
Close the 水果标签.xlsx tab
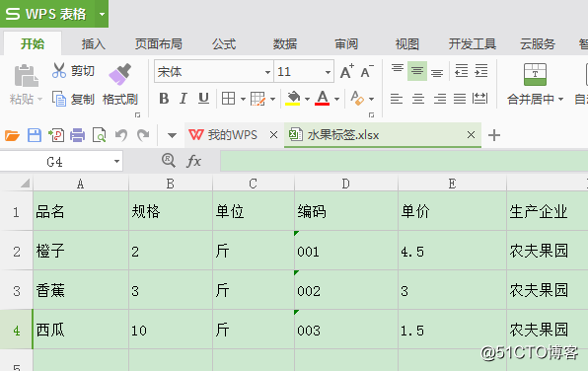pos(471,134)
